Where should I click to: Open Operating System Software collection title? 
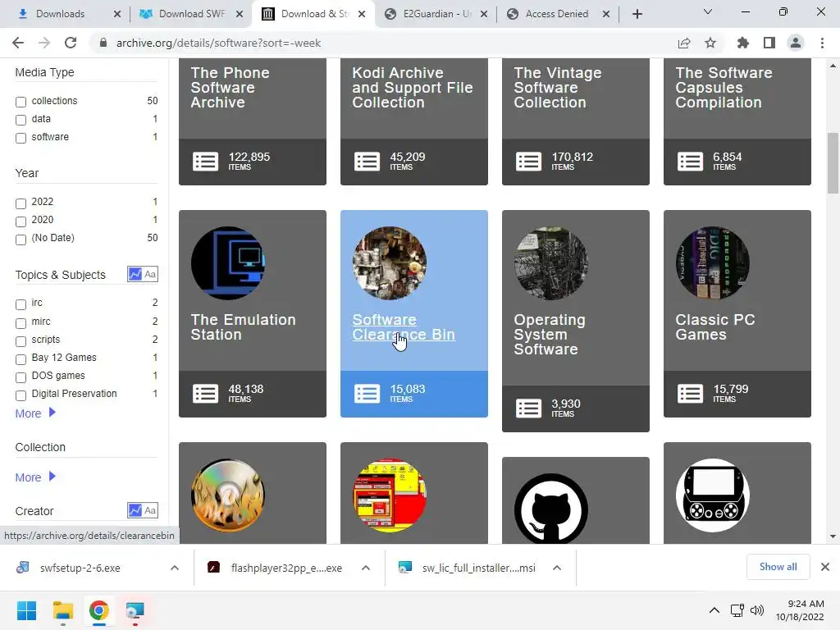pos(549,335)
